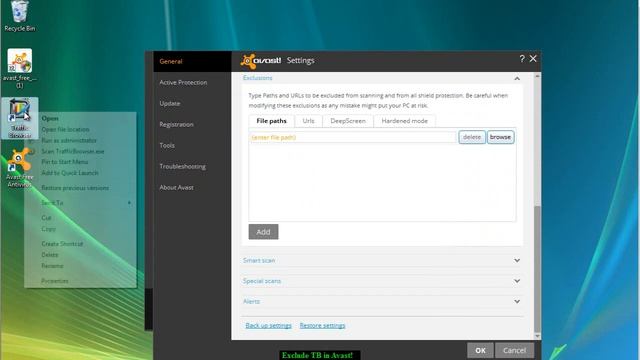Click the Add exclusion button
Screen dimensions: 640x360
coord(263,232)
